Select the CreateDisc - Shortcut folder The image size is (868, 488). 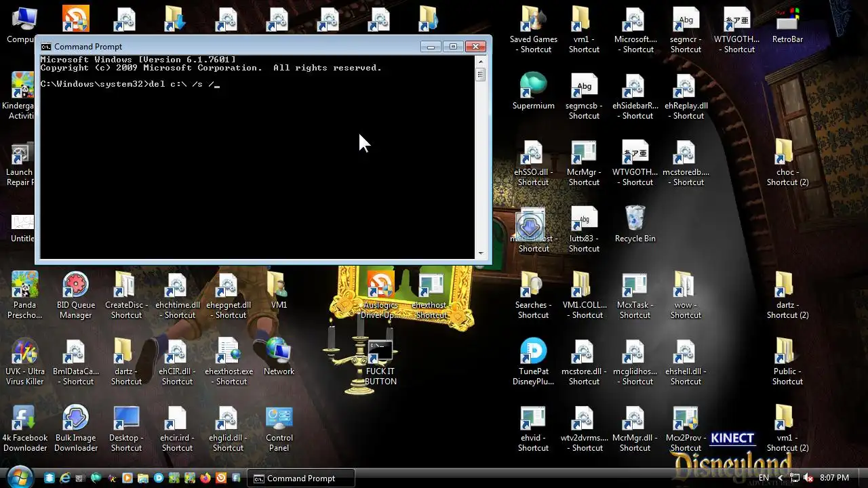point(126,296)
